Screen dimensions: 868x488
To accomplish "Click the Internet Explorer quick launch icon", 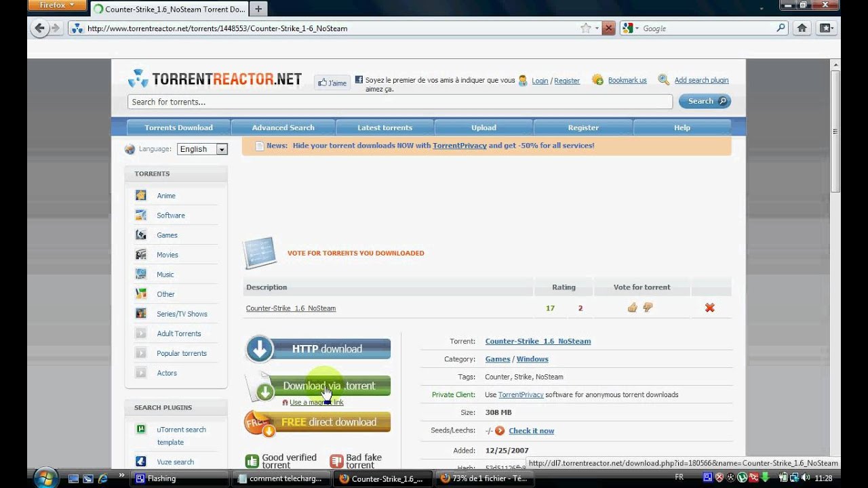I will click(102, 479).
